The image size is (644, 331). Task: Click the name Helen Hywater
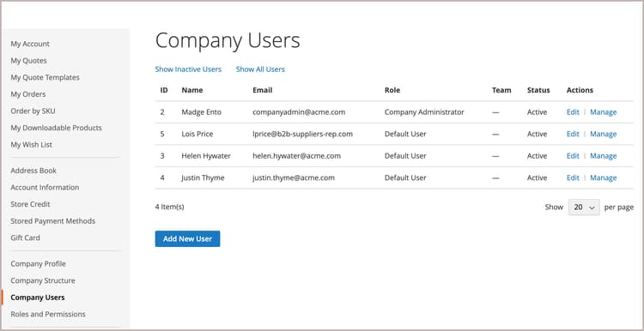[x=206, y=156]
